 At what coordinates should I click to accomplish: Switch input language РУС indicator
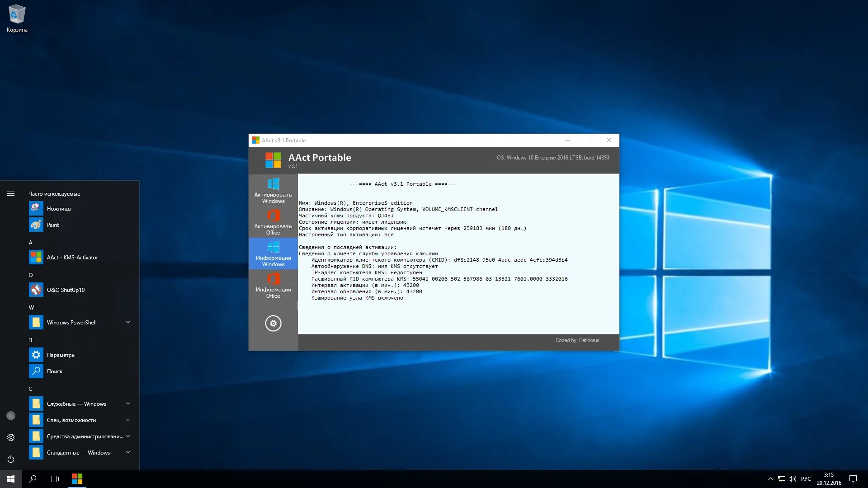coord(806,479)
